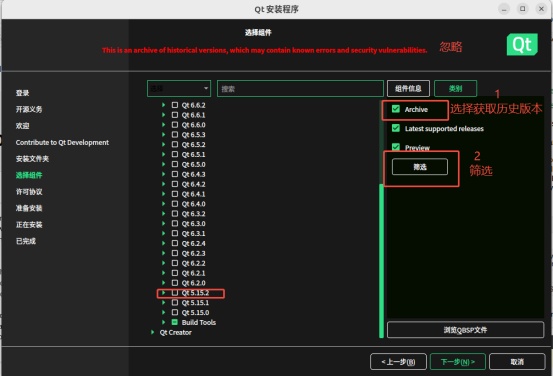Expand the Qt 6.2.0 tree node
Screen dimensions: 553x377
(x=163, y=282)
